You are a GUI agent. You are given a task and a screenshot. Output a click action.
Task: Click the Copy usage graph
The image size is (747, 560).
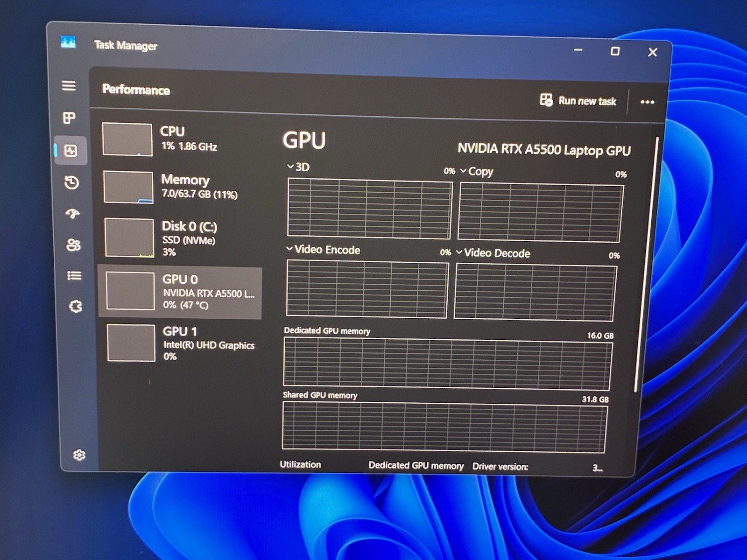click(x=541, y=213)
